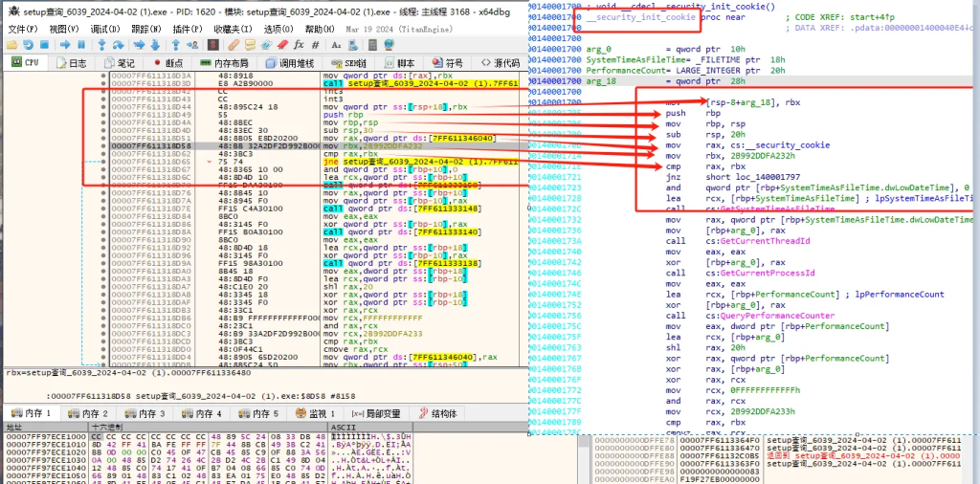The image size is (980, 484).
Task: Click the ASCII column header in dump
Action: click(344, 426)
